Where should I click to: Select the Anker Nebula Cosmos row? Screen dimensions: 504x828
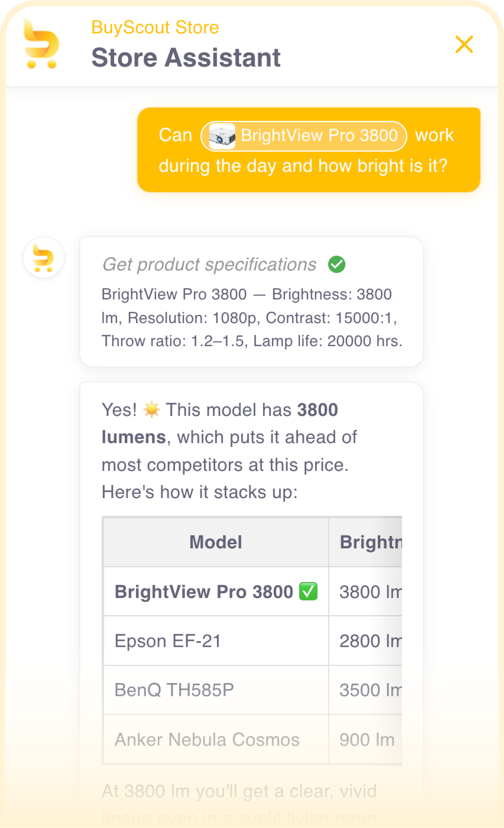point(252,739)
